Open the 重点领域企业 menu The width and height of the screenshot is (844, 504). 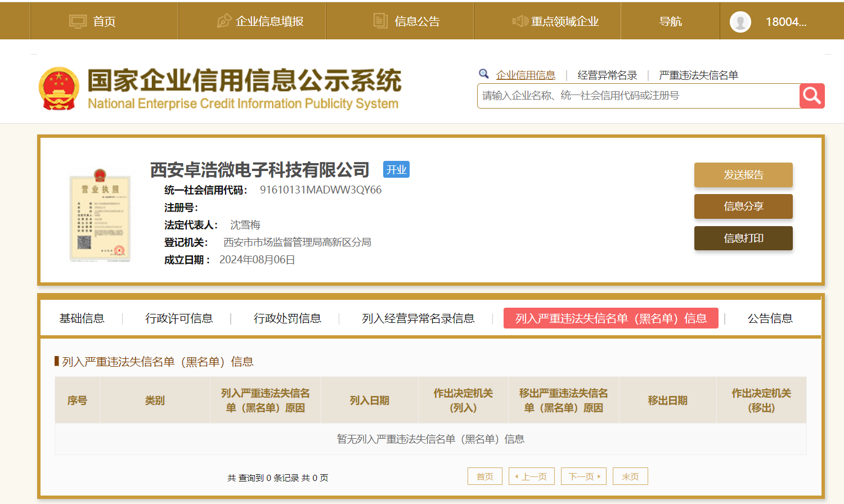click(565, 21)
